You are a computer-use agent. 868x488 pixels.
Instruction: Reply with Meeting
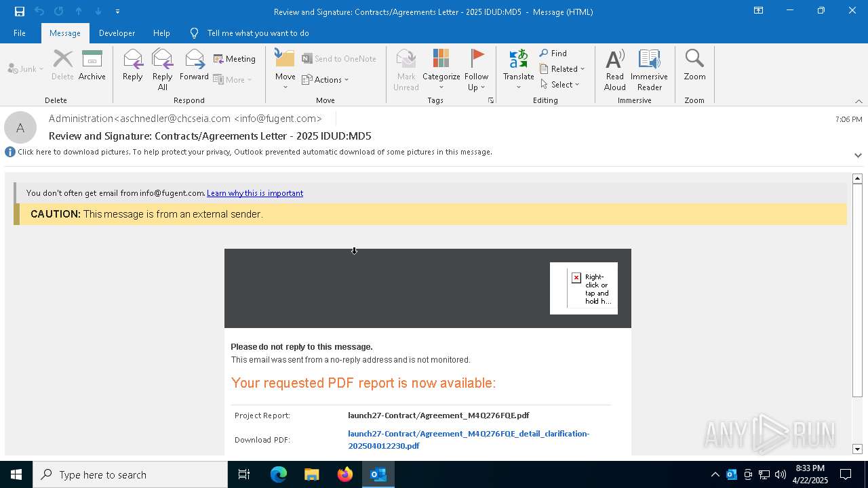(235, 59)
